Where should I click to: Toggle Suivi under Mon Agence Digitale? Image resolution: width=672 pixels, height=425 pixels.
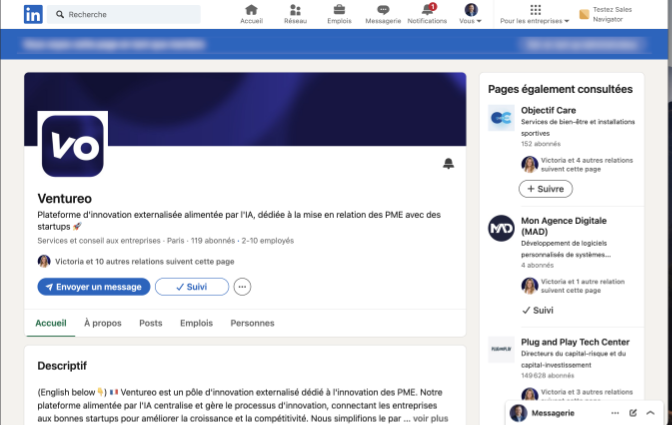[538, 310]
